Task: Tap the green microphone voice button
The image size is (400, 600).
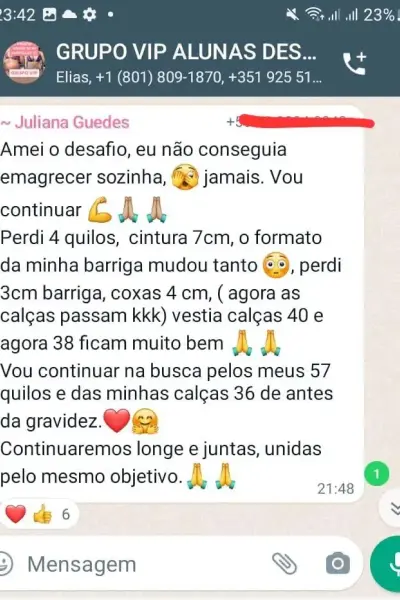Action: (x=385, y=564)
